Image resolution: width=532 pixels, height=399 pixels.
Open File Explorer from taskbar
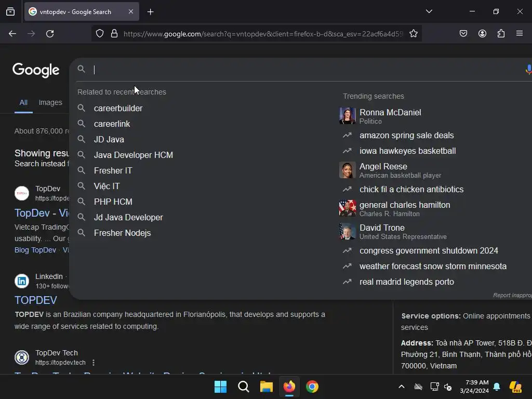click(x=267, y=387)
